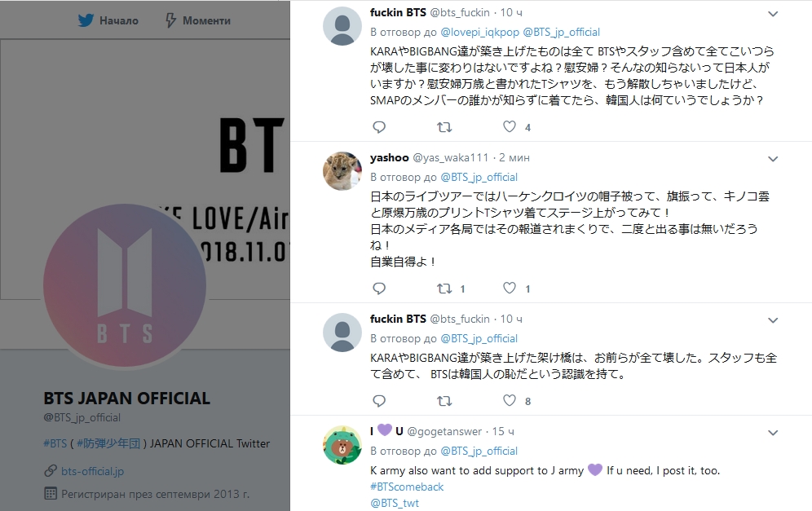Screen dimensions: 812x511
Task: Reply to yashoo's tweet
Action: coord(379,289)
